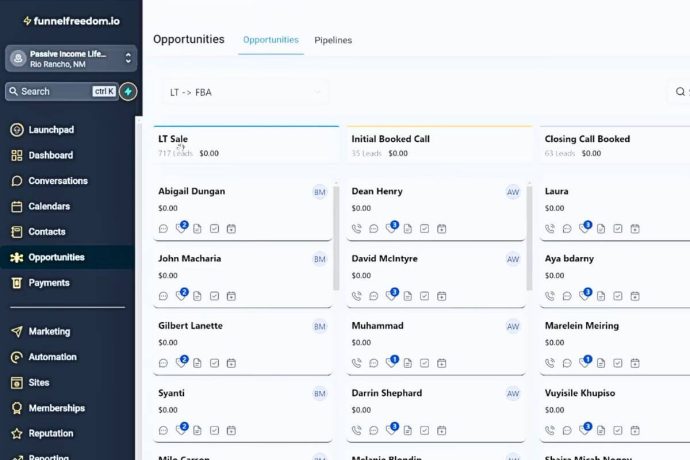Click the search magnifier icon beside the pipeline selector
The image size is (690, 460).
[681, 92]
